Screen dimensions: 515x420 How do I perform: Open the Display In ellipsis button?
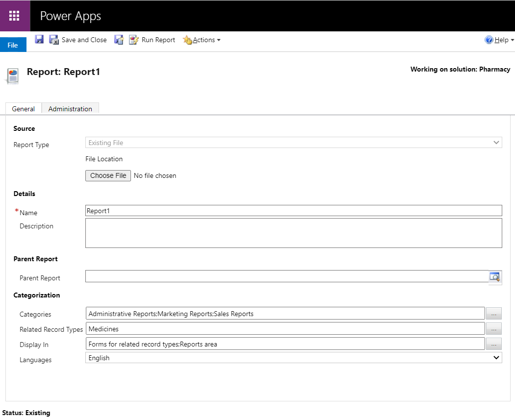click(493, 344)
